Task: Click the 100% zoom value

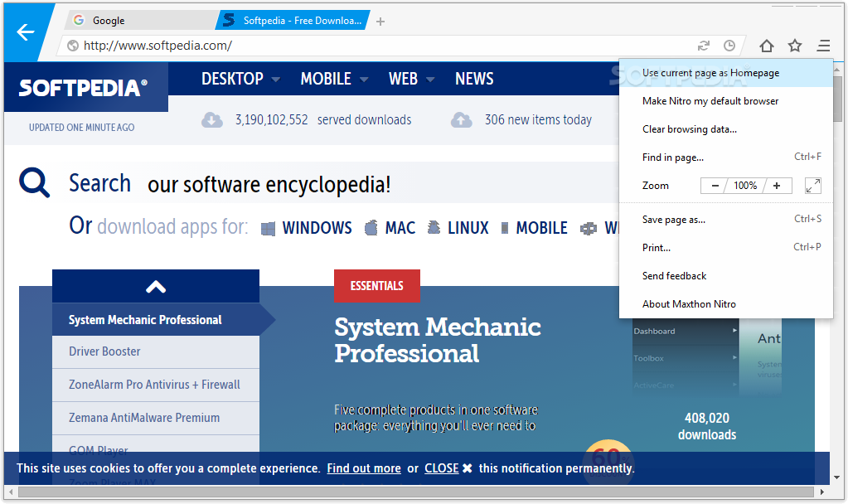Action: [x=745, y=186]
